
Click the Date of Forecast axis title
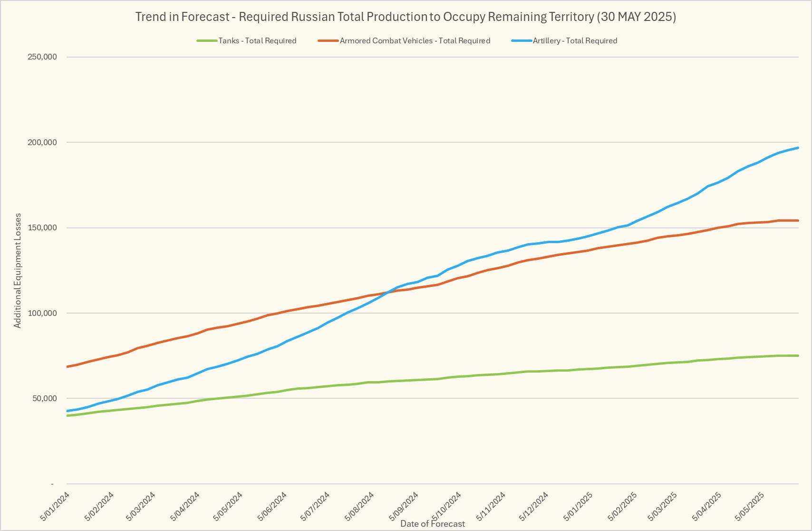(x=433, y=524)
